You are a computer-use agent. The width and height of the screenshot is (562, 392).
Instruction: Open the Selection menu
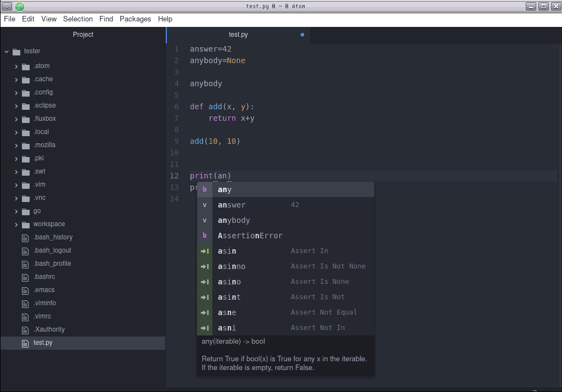coord(78,19)
